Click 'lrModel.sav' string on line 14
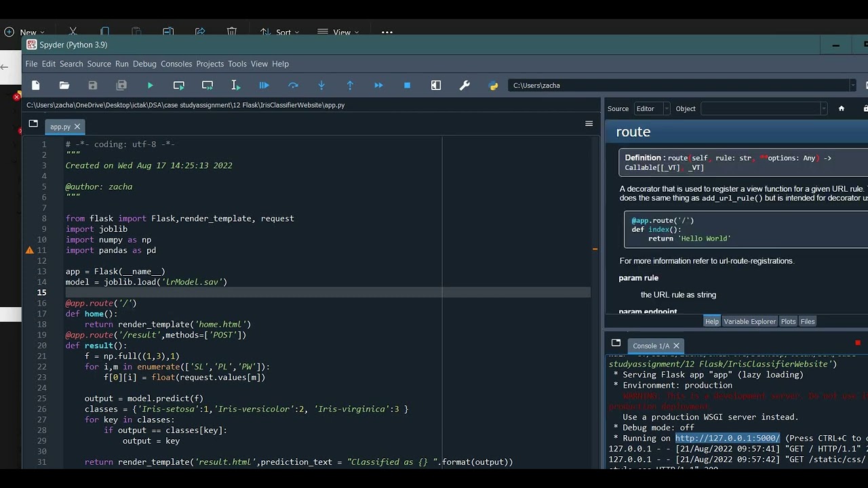Viewport: 868px width, 488px height. click(x=193, y=282)
